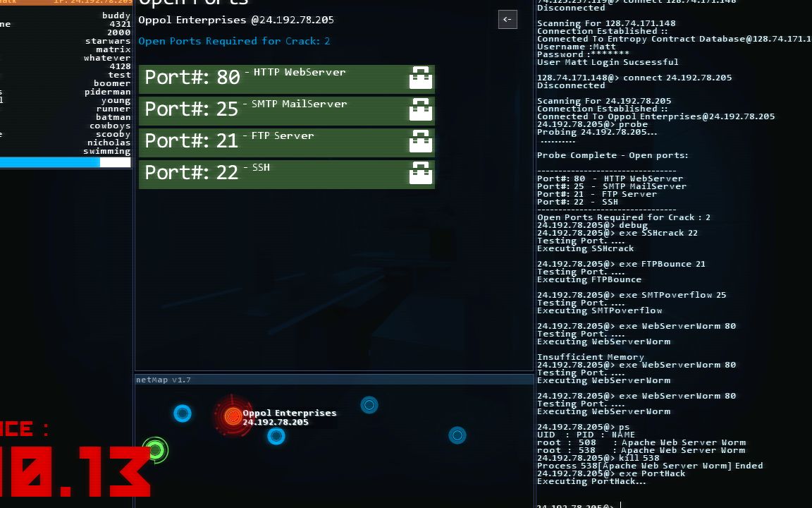The width and height of the screenshot is (812, 508).
Task: Click 'swimming' in the password list
Action: coord(107,152)
